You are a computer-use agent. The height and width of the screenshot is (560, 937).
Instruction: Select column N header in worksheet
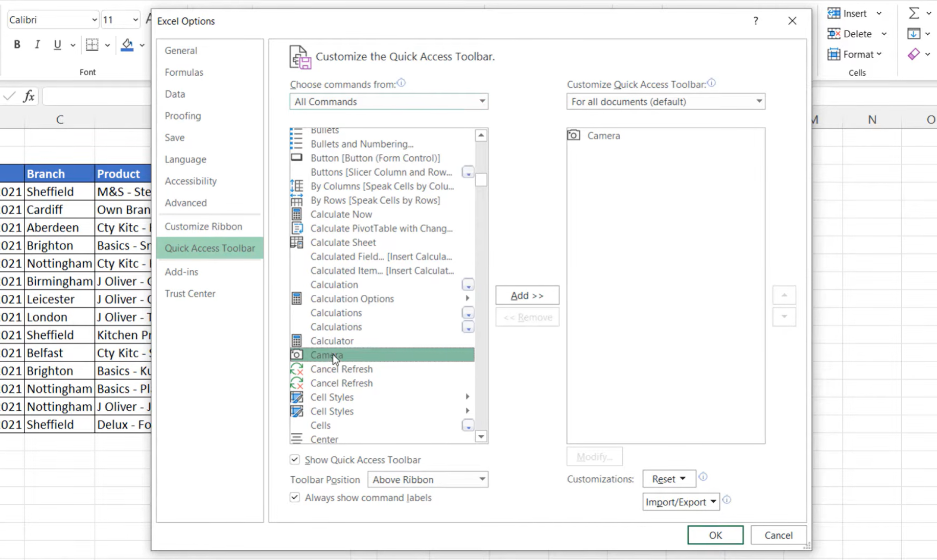(x=872, y=120)
